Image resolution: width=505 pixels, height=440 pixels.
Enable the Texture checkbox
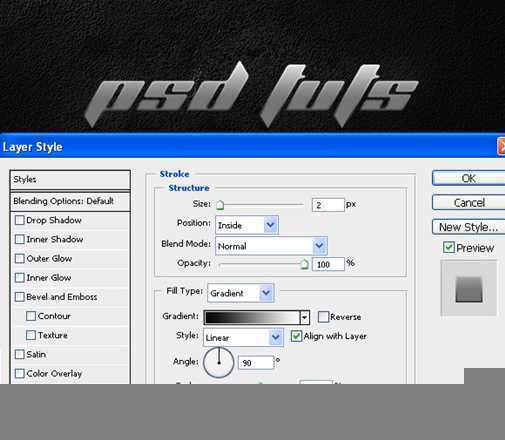coord(31,335)
